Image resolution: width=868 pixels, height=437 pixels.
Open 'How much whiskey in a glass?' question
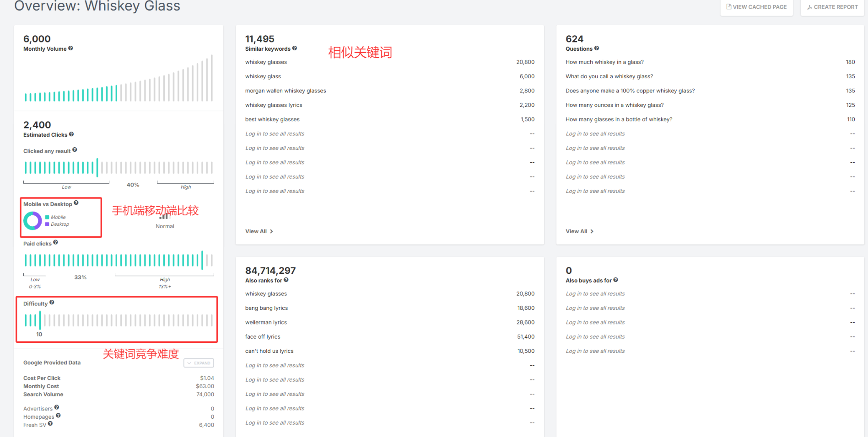[x=604, y=62]
